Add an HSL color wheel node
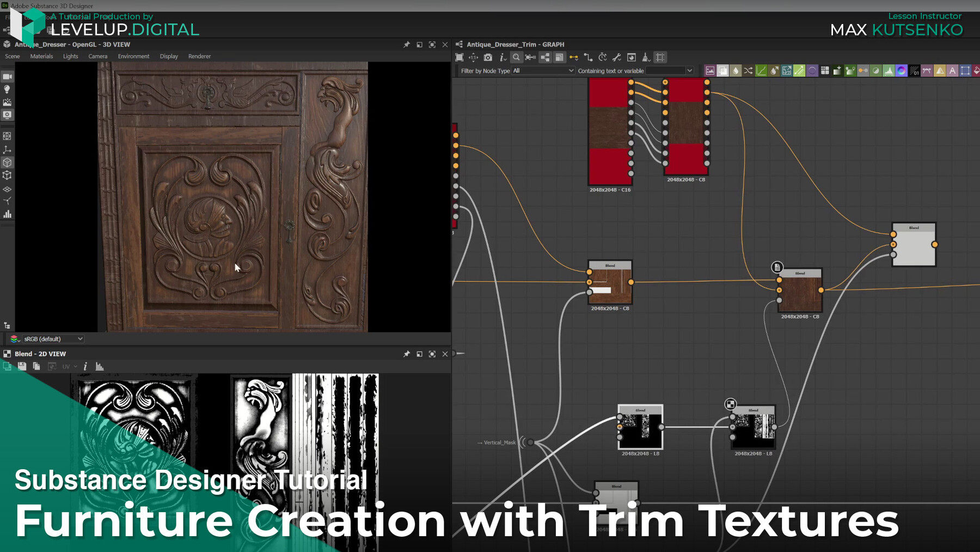980x552 pixels. click(x=902, y=70)
